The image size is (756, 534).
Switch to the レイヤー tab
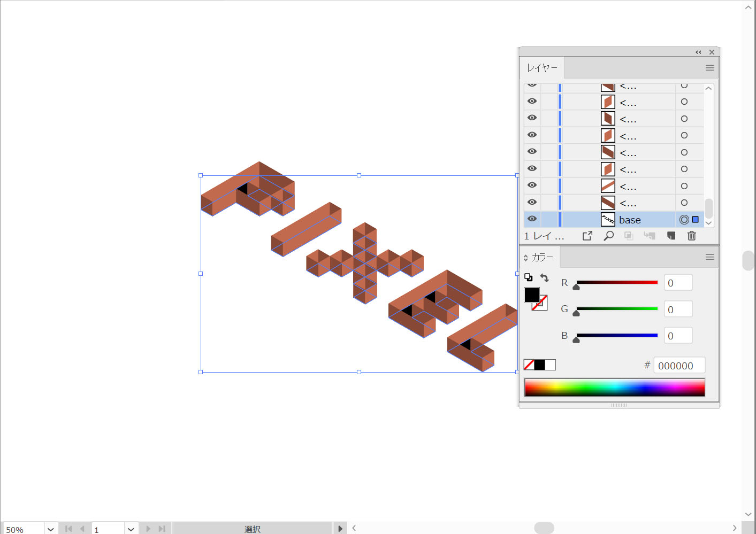(542, 68)
